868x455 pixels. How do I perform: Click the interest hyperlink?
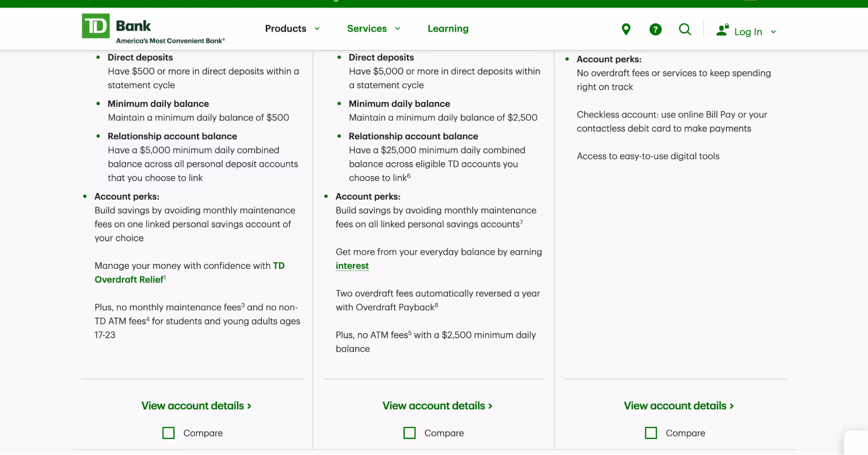tap(352, 265)
